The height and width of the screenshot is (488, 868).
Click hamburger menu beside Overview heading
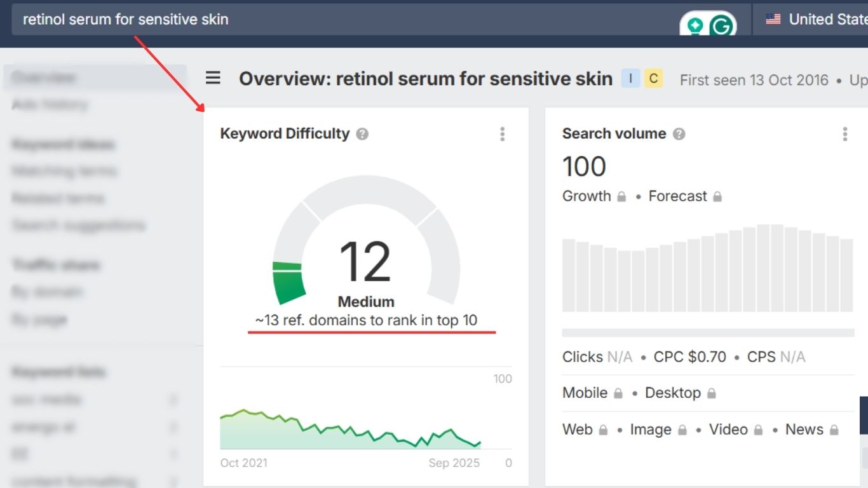pos(212,78)
